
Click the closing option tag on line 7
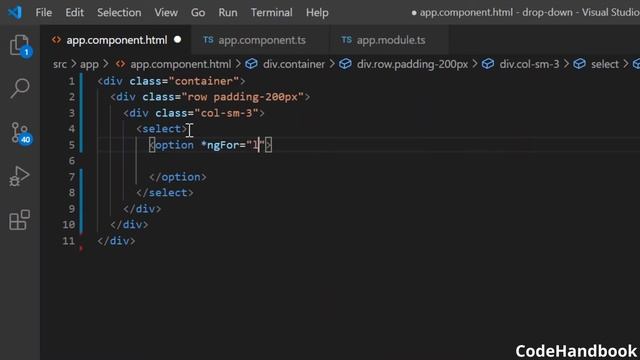pyautogui.click(x=178, y=177)
